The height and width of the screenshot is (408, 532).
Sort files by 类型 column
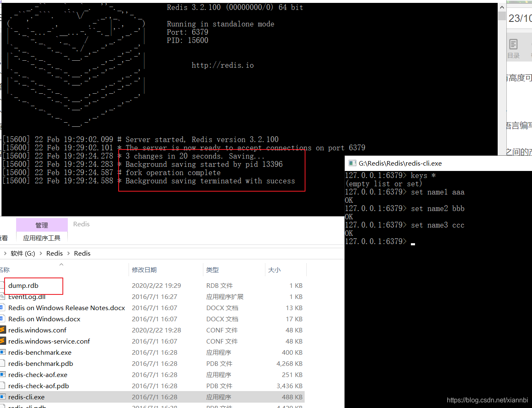[x=212, y=270]
